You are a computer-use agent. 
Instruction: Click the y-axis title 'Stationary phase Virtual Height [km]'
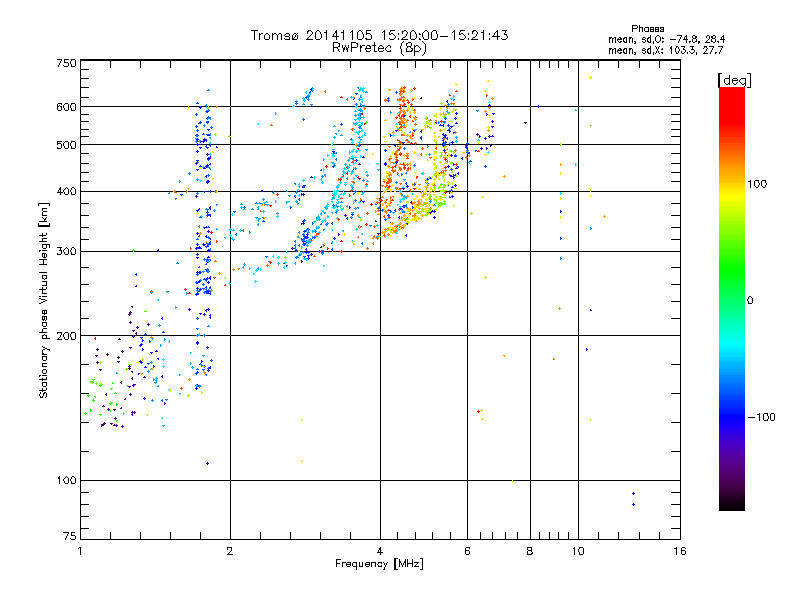point(43,301)
